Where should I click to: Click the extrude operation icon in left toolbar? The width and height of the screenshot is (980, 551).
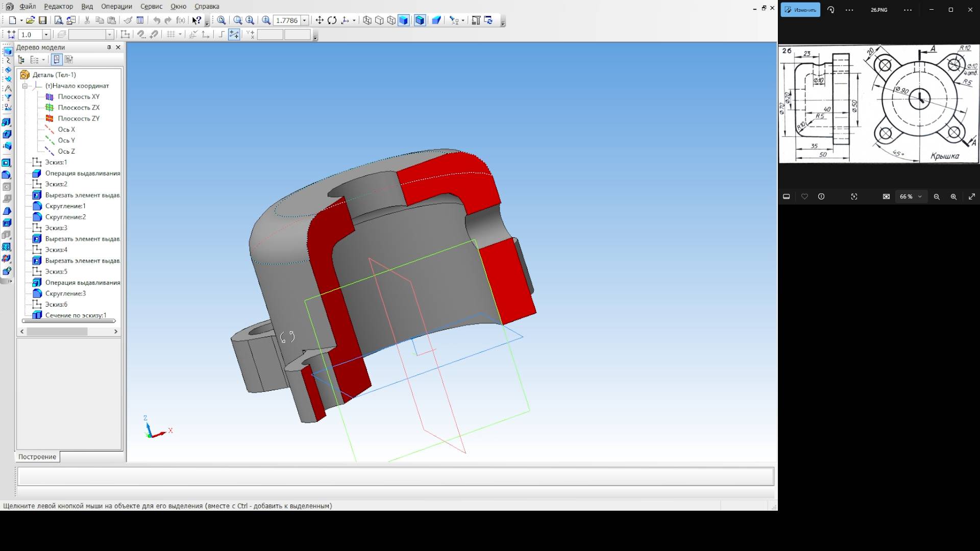[x=7, y=122]
